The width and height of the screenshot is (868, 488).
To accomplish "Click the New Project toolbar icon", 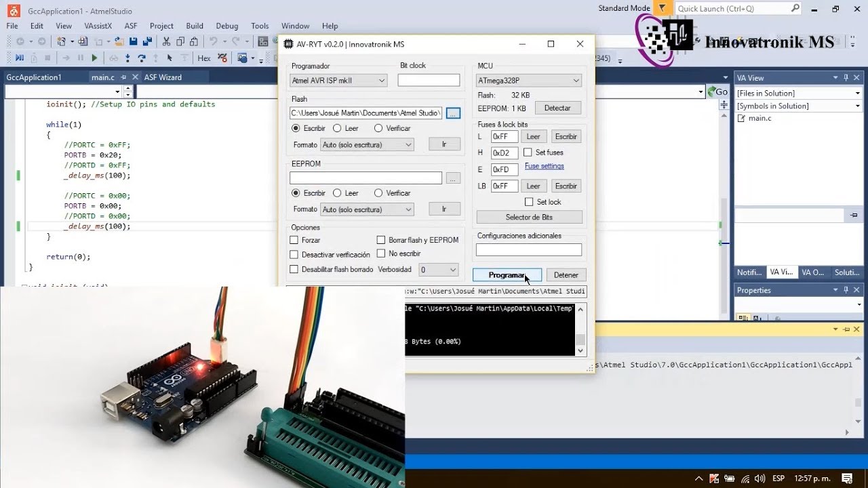I will pyautogui.click(x=61, y=41).
